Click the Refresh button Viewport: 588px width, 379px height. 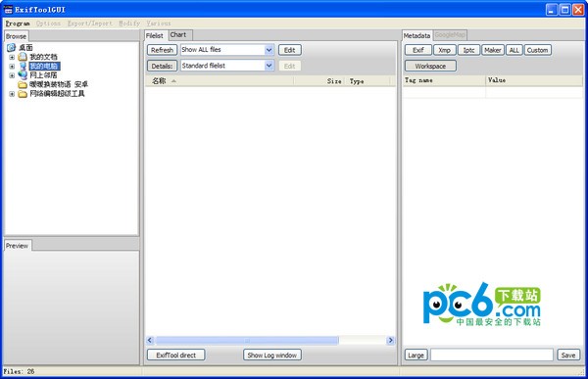162,50
